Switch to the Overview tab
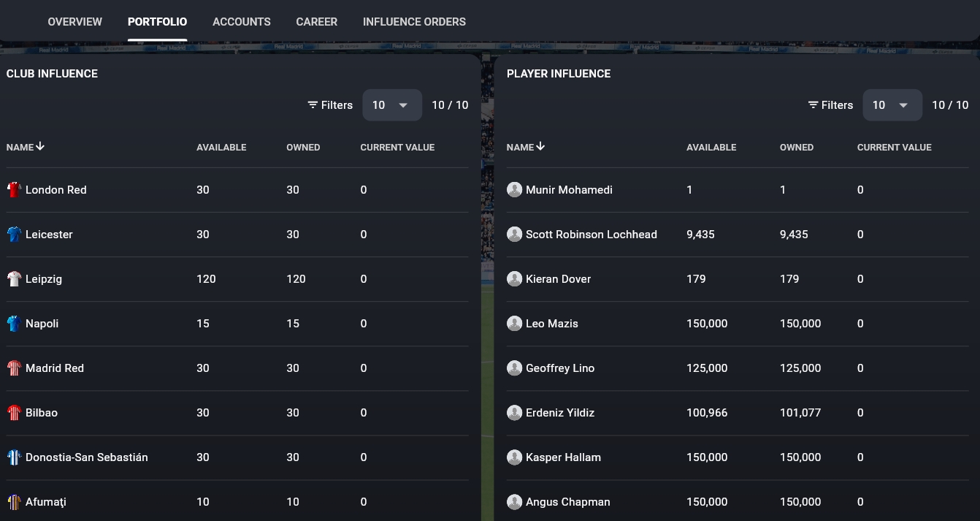980x521 pixels. (75, 22)
